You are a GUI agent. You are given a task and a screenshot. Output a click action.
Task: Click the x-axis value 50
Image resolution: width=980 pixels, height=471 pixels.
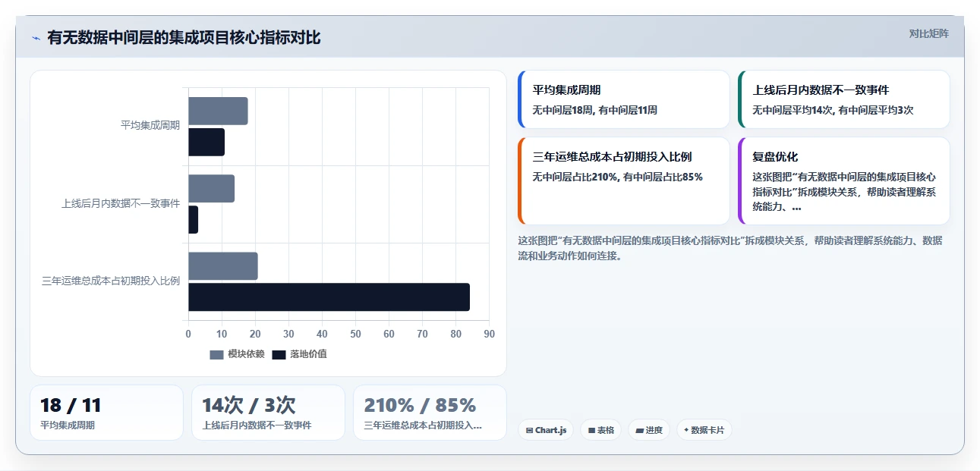[x=355, y=334]
